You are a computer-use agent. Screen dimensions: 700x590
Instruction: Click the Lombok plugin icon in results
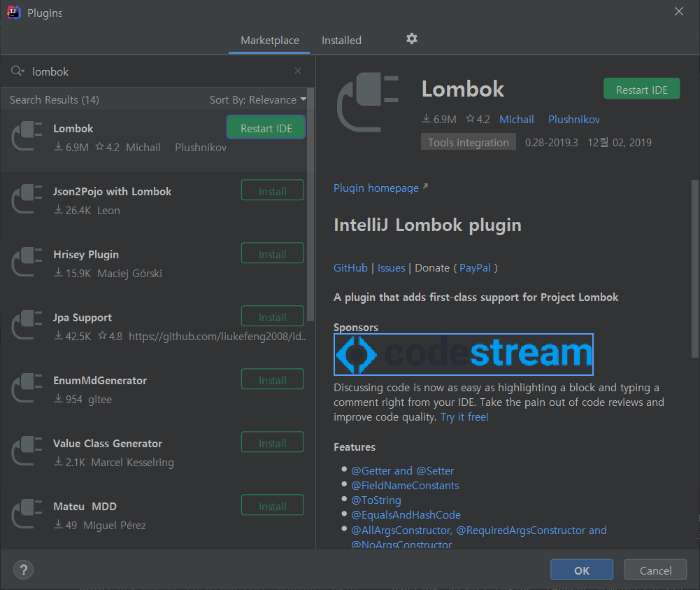point(27,136)
